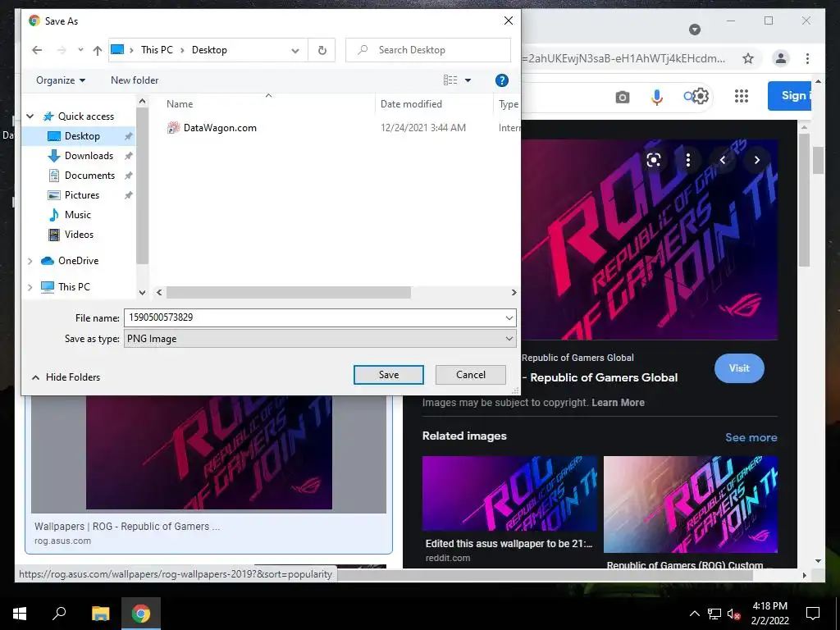Open recent locations dropdown next to forward arrow
Screen dimensions: 840x630
tap(80, 49)
